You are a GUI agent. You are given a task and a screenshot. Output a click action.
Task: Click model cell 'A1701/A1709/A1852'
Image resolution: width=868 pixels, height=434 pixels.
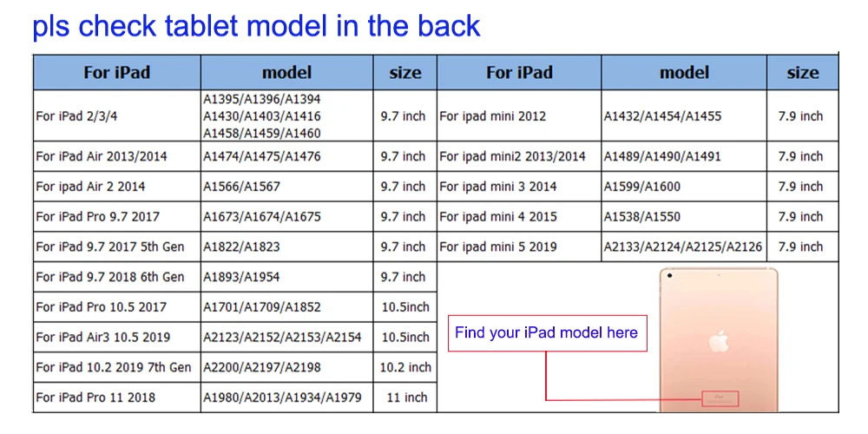286,306
